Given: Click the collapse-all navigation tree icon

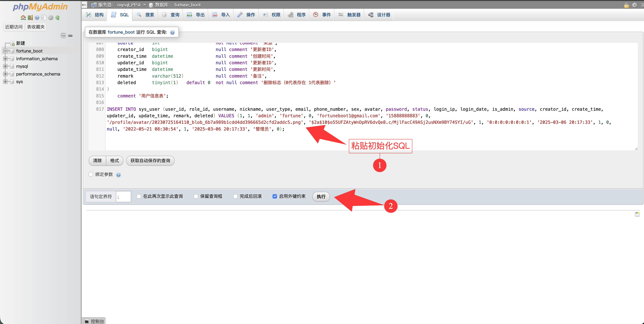Looking at the screenshot, I should [x=64, y=35].
